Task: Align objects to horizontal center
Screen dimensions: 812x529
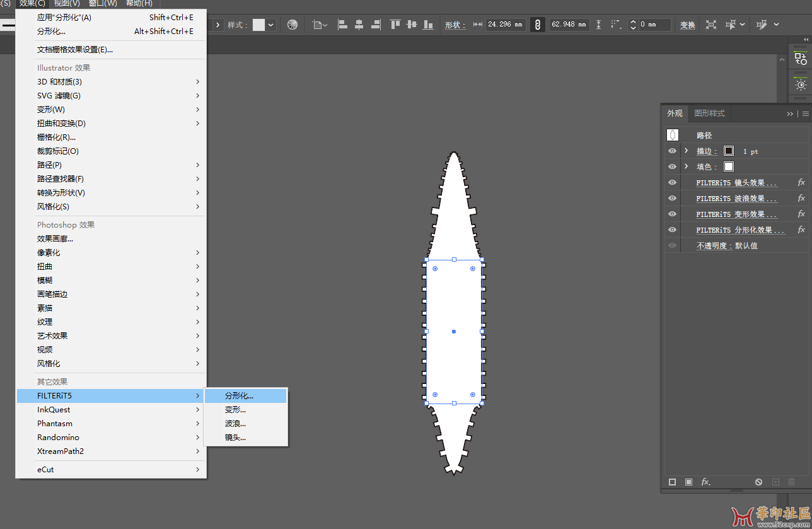Action: tap(359, 25)
